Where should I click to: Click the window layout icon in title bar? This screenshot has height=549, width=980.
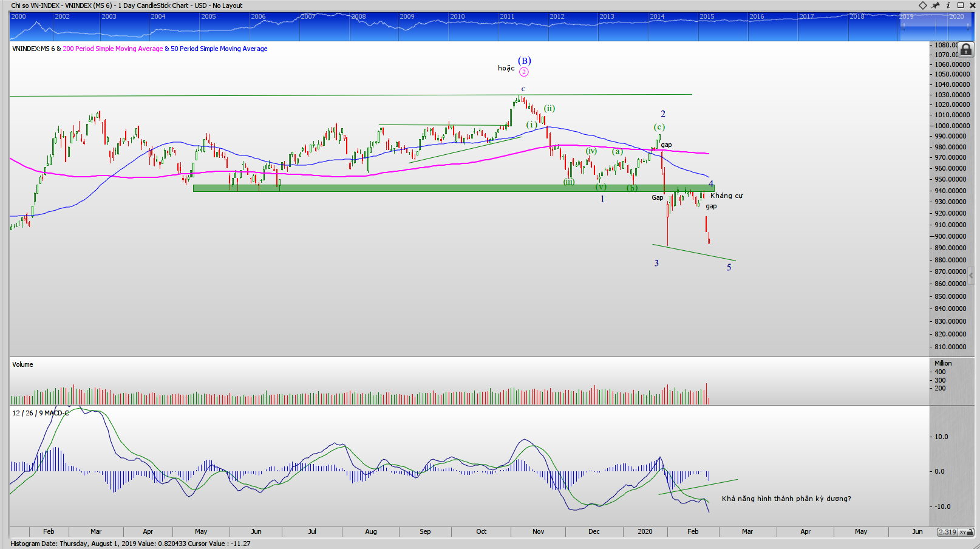click(x=961, y=5)
